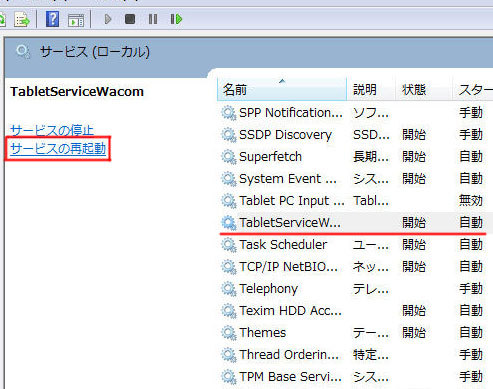Click the gear icon beside Superfetch
This screenshot has width=493, height=389.
click(229, 157)
